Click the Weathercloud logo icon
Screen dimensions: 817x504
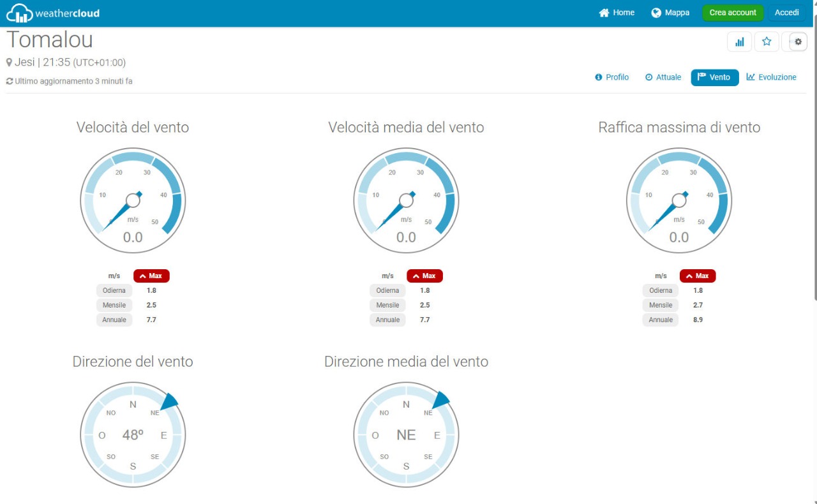click(19, 13)
